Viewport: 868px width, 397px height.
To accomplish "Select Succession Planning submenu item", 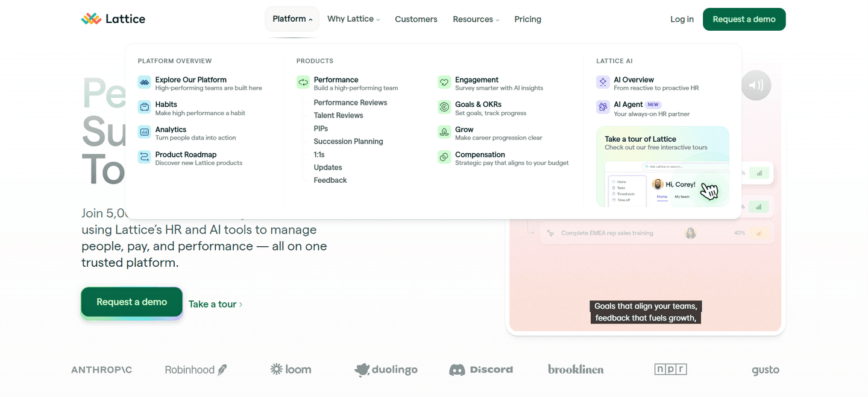I will (348, 141).
